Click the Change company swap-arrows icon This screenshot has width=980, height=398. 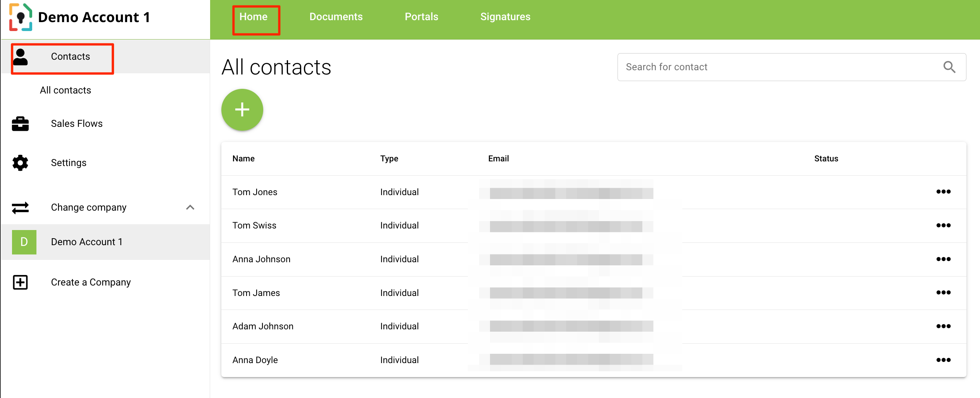(20, 208)
